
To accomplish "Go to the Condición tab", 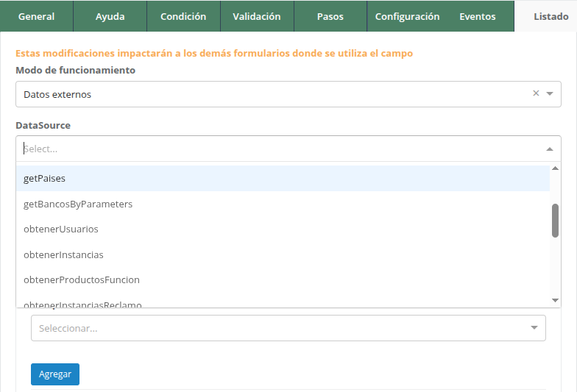I will click(183, 16).
